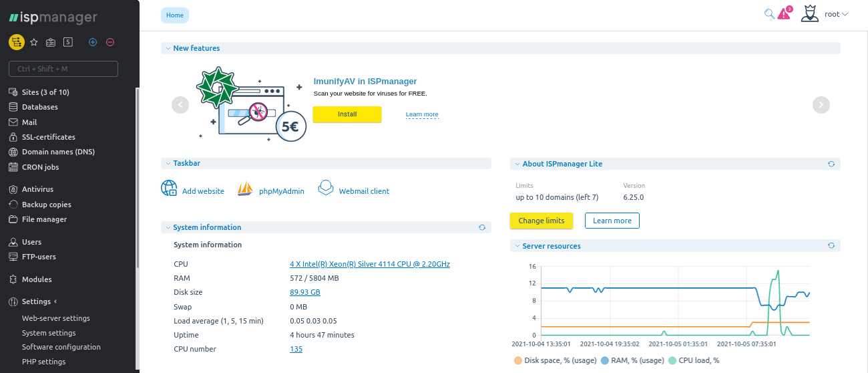Open the notifications warning icon
Viewport: 868px width, 373px height.
click(x=785, y=13)
